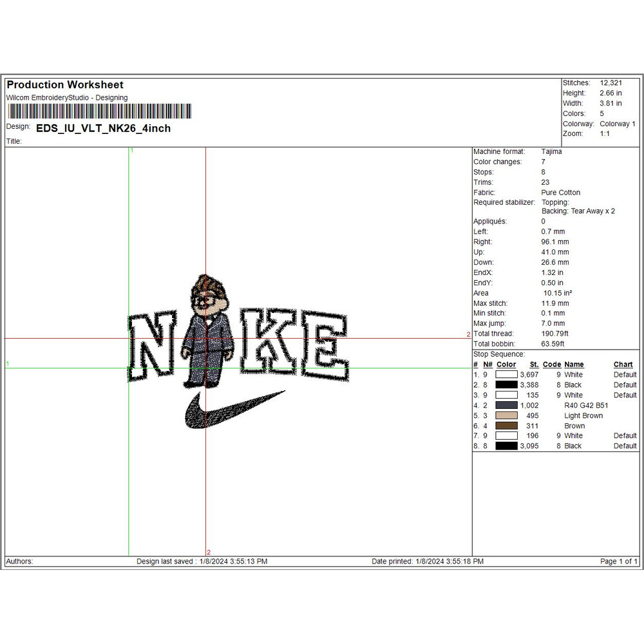Click the dark gray R40 G42 B51 swatch
The width and height of the screenshot is (644, 644).
[x=506, y=405]
